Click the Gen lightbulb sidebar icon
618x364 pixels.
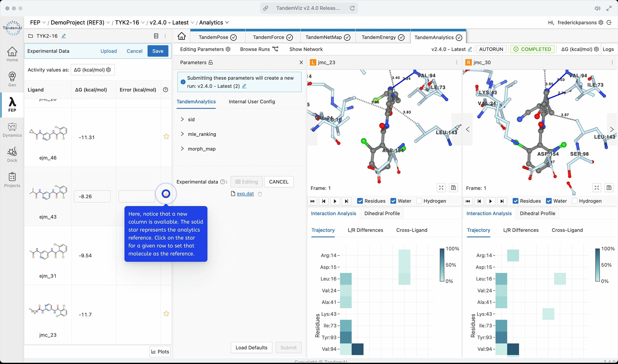(x=12, y=79)
